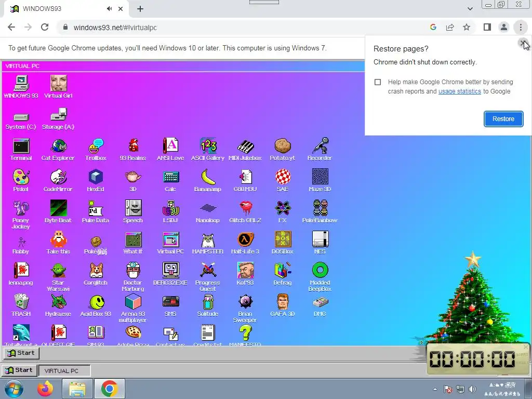Open the Corglitch corgi icon
The width and height of the screenshot is (532, 399).
(x=96, y=274)
